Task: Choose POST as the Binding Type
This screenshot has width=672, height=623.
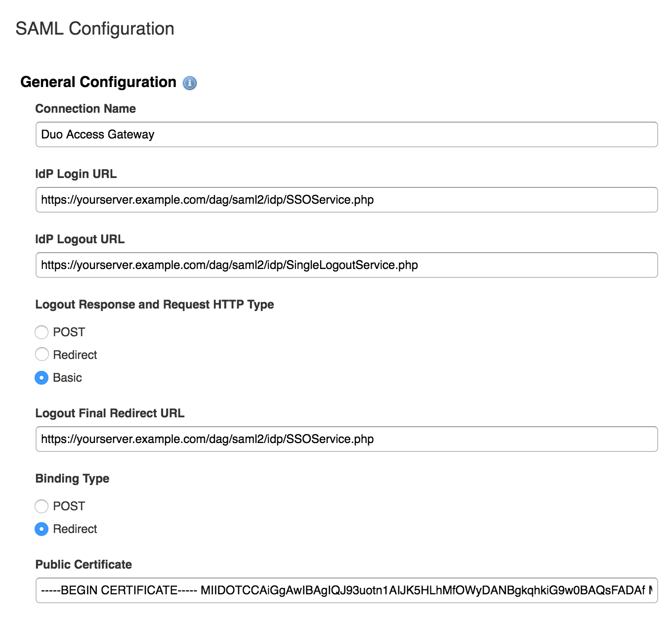Action: (x=42, y=506)
